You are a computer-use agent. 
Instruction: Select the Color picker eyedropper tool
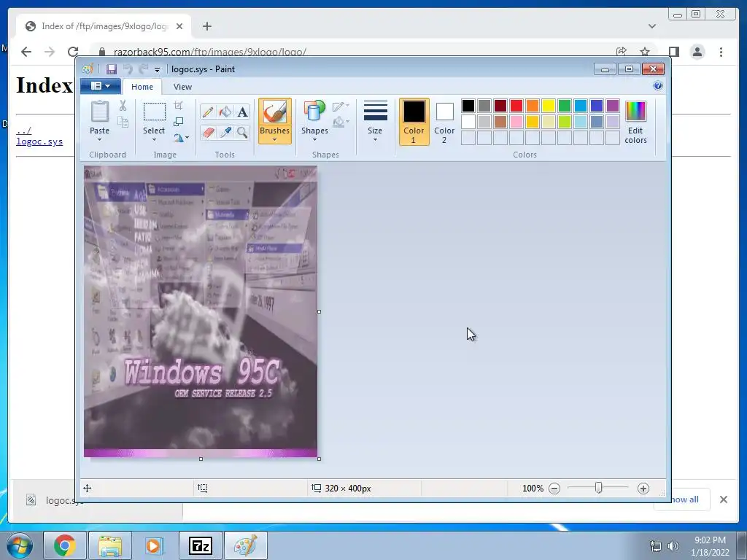pyautogui.click(x=225, y=132)
